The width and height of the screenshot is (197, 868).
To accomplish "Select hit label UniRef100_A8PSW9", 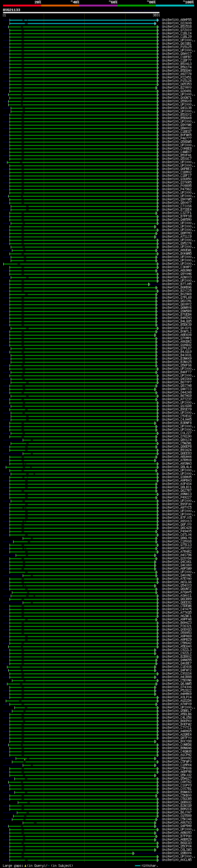I will [x=177, y=568].
